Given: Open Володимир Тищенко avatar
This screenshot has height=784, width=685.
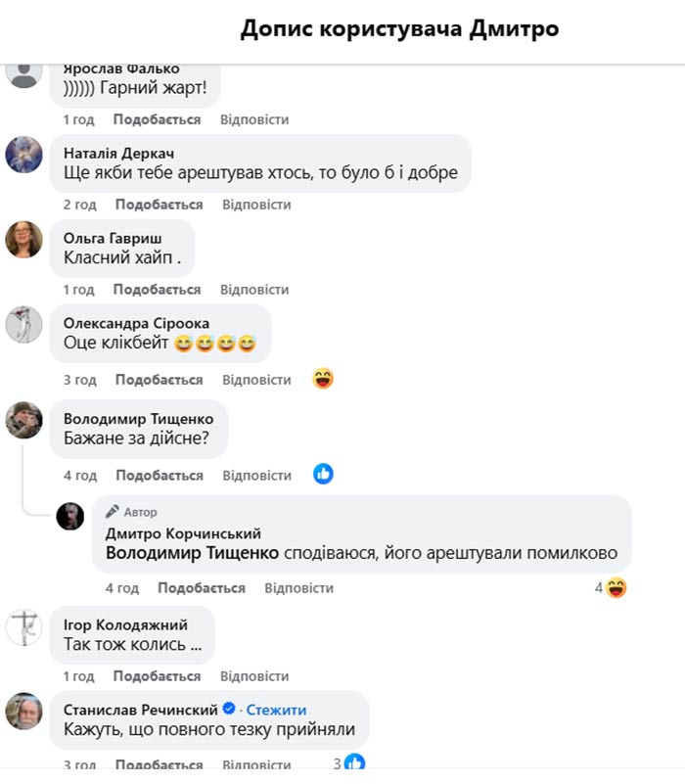Looking at the screenshot, I should 24,420.
